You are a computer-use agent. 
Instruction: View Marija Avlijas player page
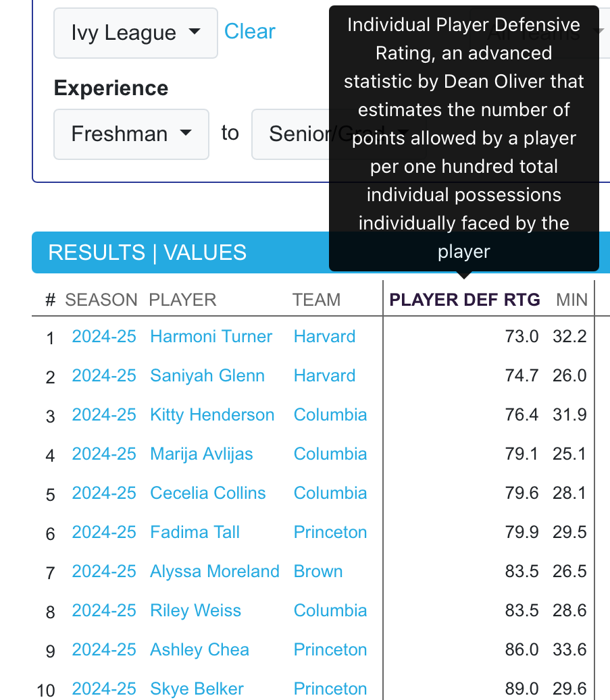[201, 454]
